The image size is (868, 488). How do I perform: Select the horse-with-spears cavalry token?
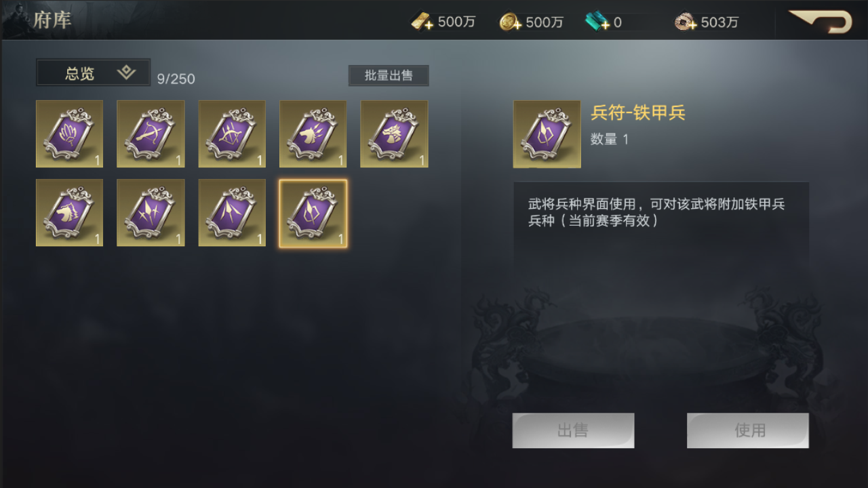pos(313,134)
